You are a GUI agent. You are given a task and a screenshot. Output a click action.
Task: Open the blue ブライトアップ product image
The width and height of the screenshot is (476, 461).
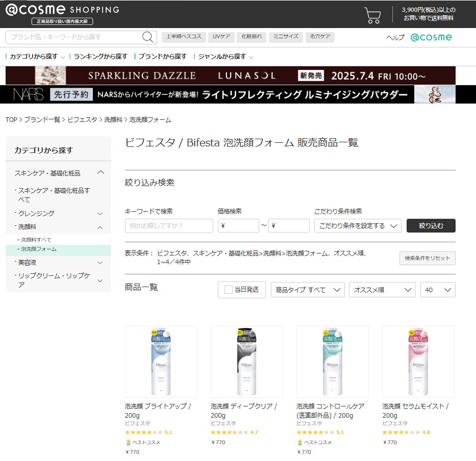(161, 362)
